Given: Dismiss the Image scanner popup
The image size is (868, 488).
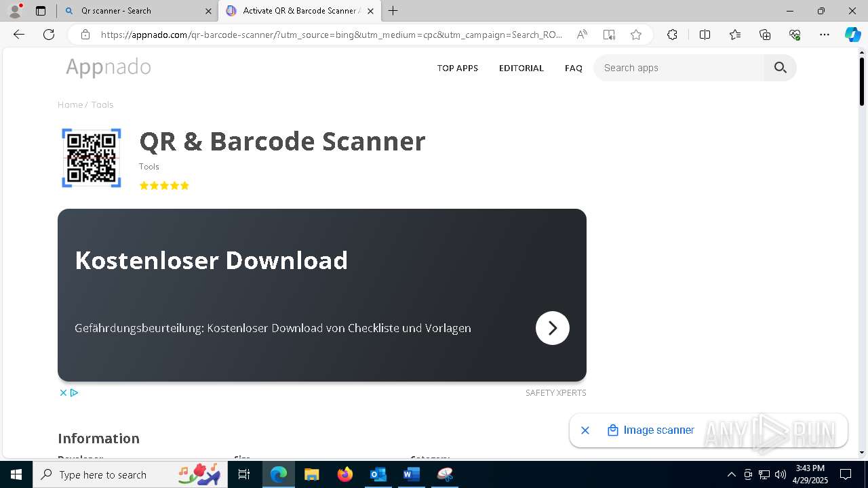Looking at the screenshot, I should click(x=585, y=430).
